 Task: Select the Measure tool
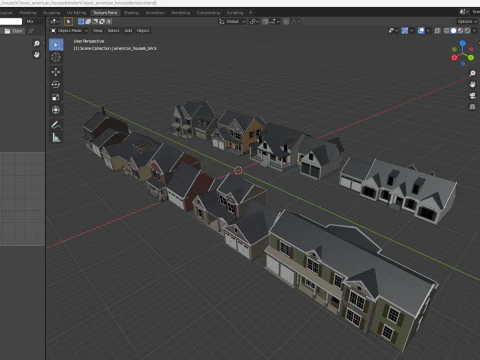[x=56, y=137]
